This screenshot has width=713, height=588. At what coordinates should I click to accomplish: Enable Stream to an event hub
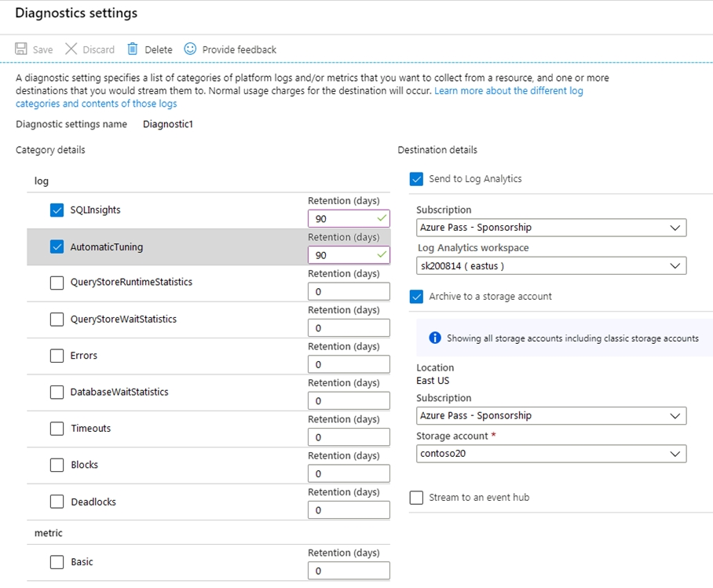[x=416, y=498]
